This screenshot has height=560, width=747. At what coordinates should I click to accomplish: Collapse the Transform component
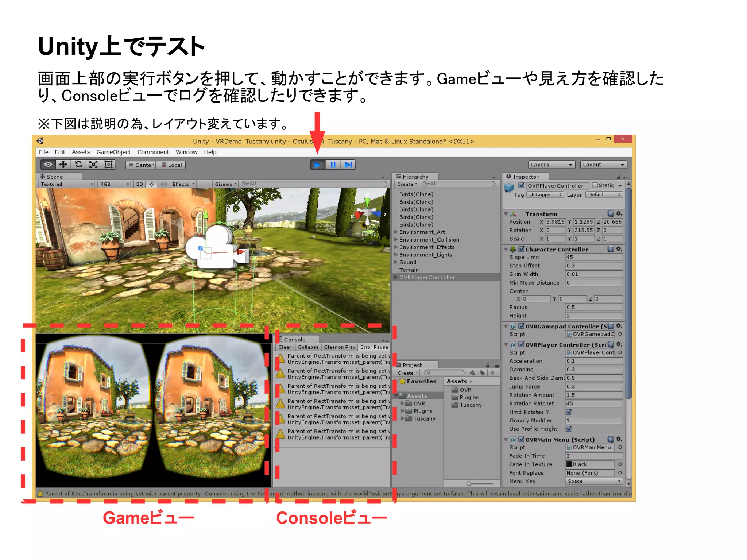coord(506,214)
